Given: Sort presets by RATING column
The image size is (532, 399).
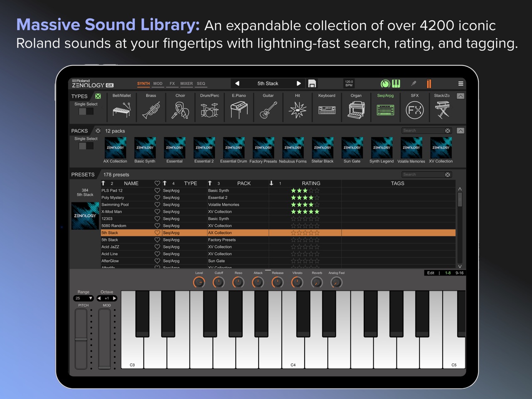Looking at the screenshot, I should 311,183.
